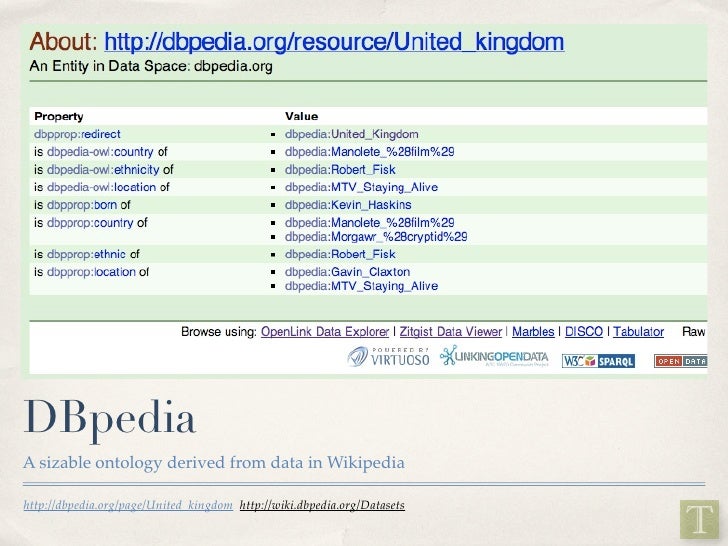
Task: Open the DISCO browser link
Action: click(x=584, y=332)
